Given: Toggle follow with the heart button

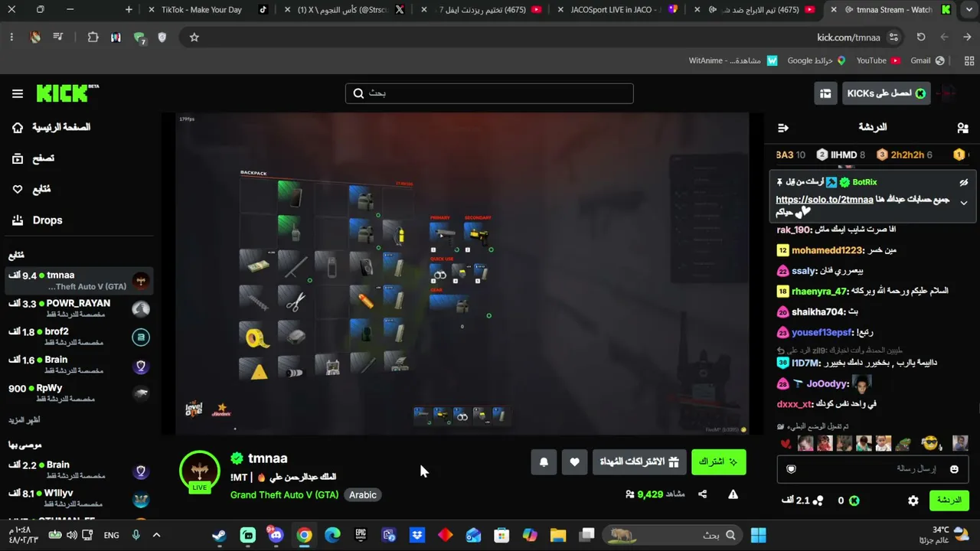Looking at the screenshot, I should (575, 462).
